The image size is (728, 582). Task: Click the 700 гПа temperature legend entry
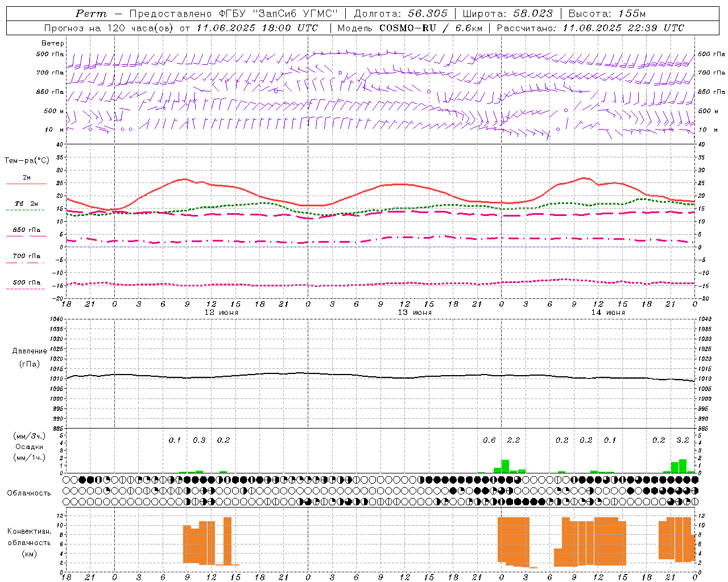pos(27,256)
